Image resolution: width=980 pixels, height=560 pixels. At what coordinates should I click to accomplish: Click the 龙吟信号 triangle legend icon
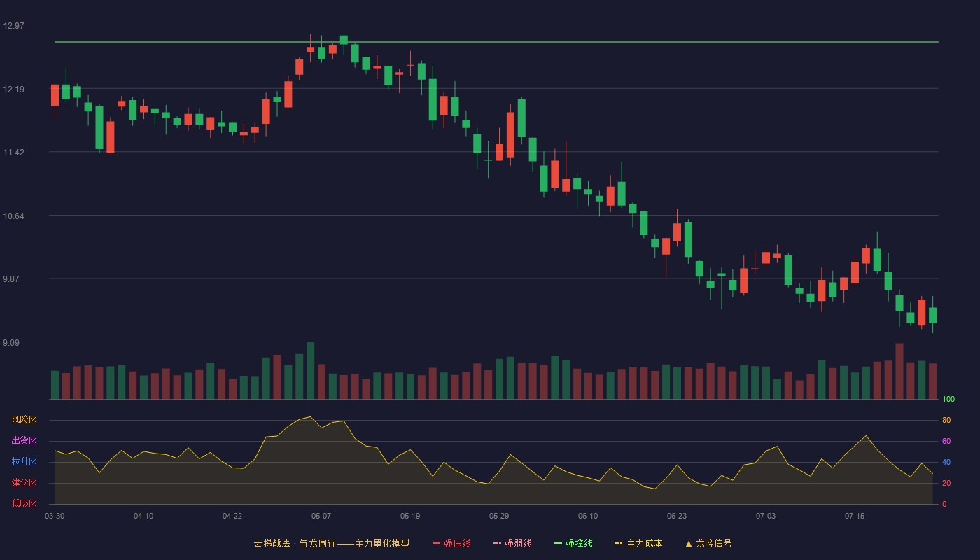click(x=689, y=543)
